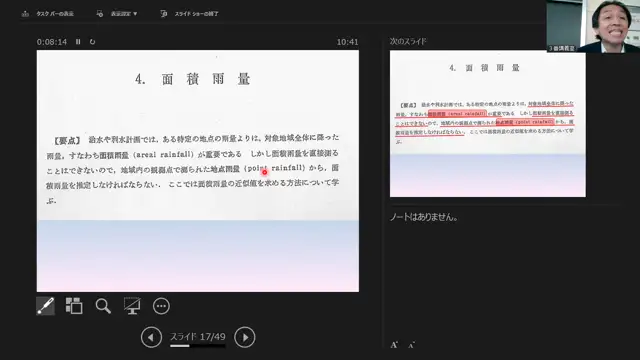Restart the slide timer
The height and width of the screenshot is (360, 640).
tap(92, 42)
